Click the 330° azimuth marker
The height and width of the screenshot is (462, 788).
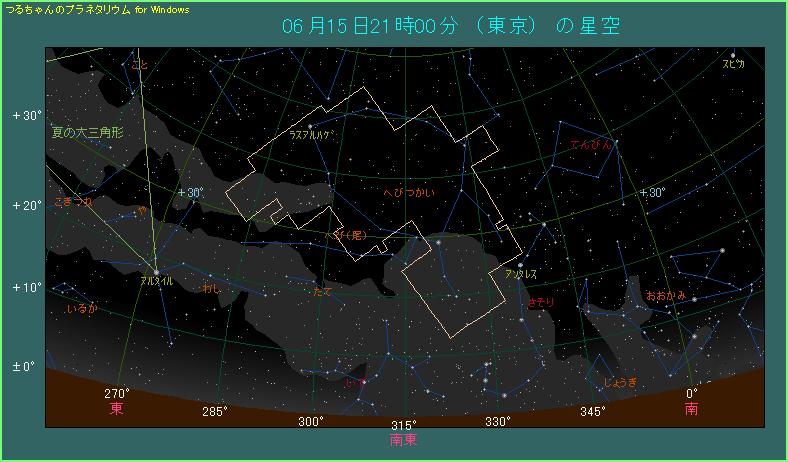coord(498,422)
